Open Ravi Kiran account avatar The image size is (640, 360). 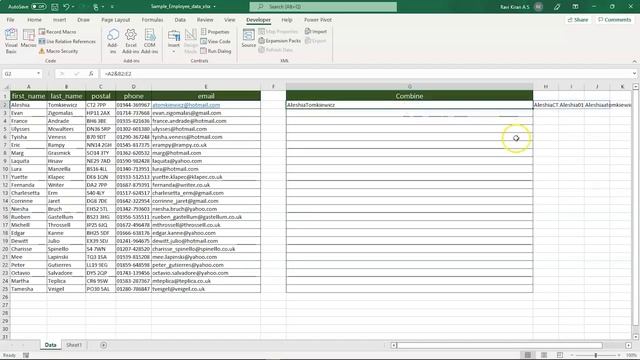coord(538,7)
